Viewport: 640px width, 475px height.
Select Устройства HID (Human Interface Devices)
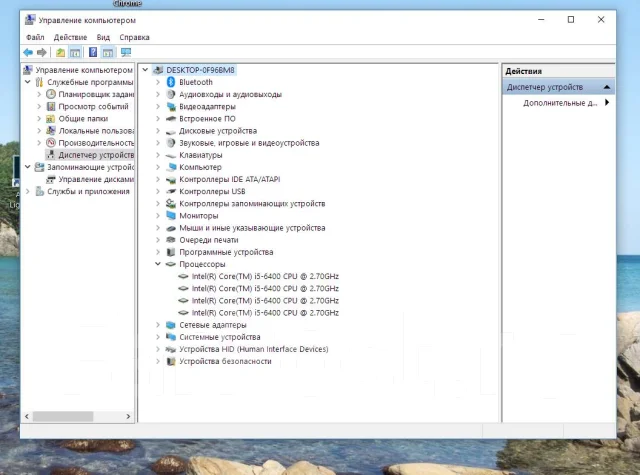pyautogui.click(x=253, y=349)
